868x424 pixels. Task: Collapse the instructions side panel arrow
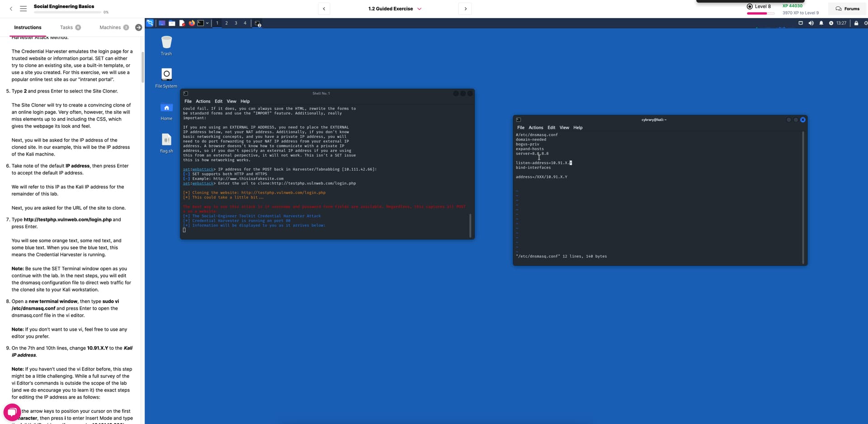coord(138,28)
